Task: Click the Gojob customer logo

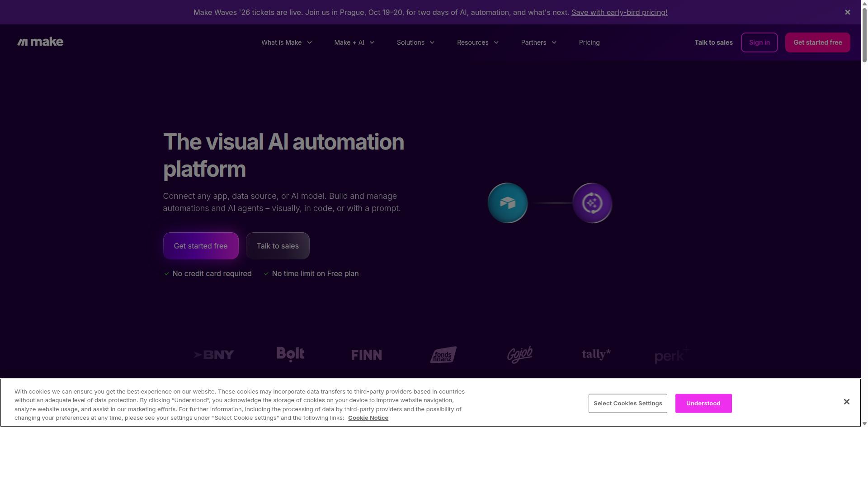Action: [x=520, y=355]
